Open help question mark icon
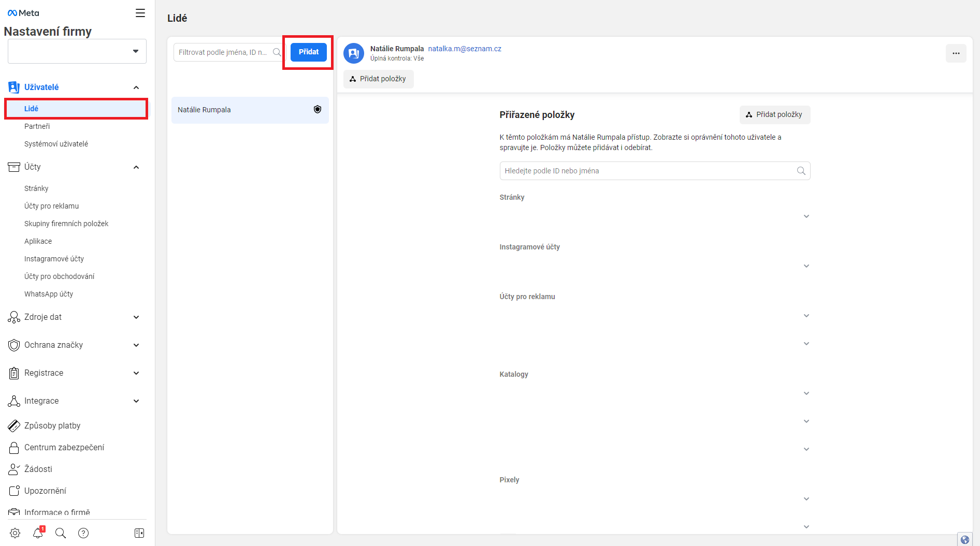The height and width of the screenshot is (546, 980). [x=83, y=533]
